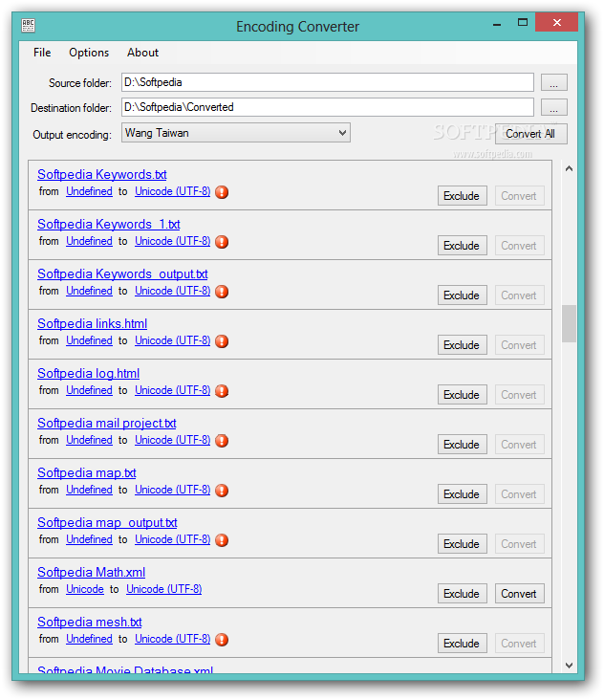Minimize the Encoding Converter window
604x700 pixels.
coord(497,23)
